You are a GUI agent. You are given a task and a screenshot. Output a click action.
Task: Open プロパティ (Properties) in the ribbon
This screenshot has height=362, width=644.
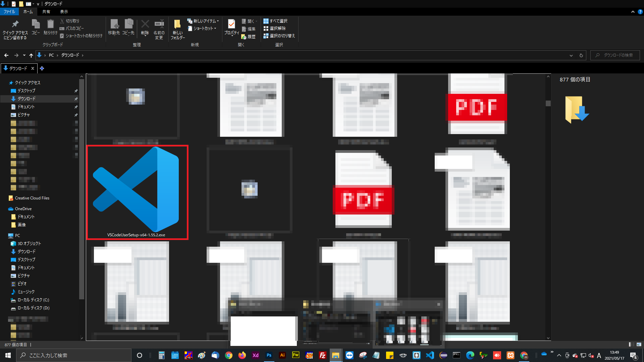click(x=231, y=27)
